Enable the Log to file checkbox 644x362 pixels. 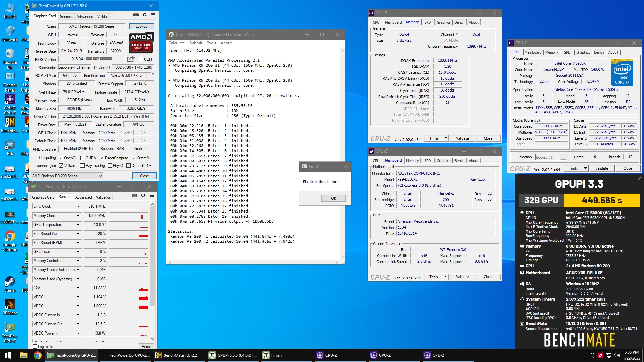[35, 347]
